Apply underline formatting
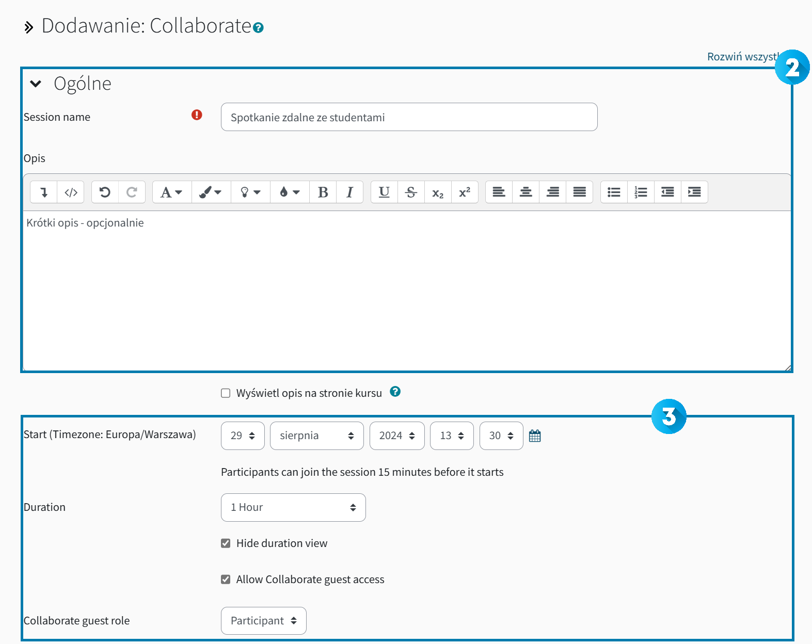This screenshot has height=644, width=812. 384,192
